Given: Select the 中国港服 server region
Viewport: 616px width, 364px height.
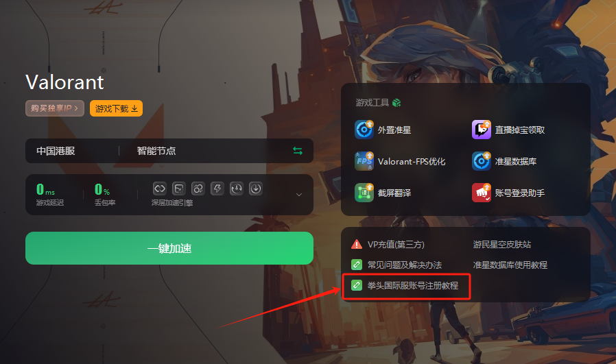Looking at the screenshot, I should tap(56, 151).
